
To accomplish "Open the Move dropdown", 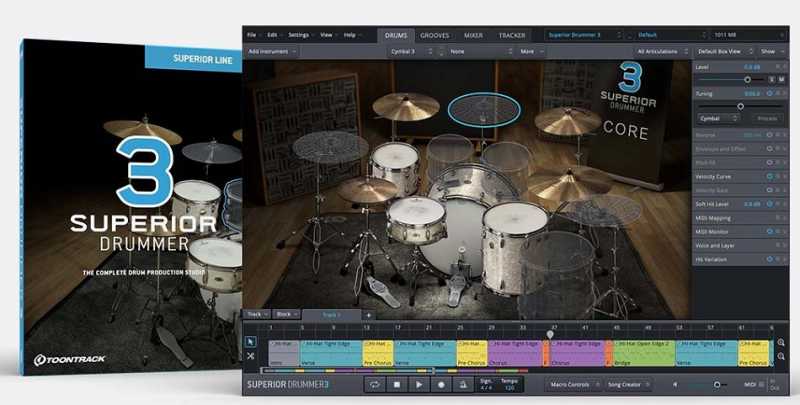I will tap(532, 52).
